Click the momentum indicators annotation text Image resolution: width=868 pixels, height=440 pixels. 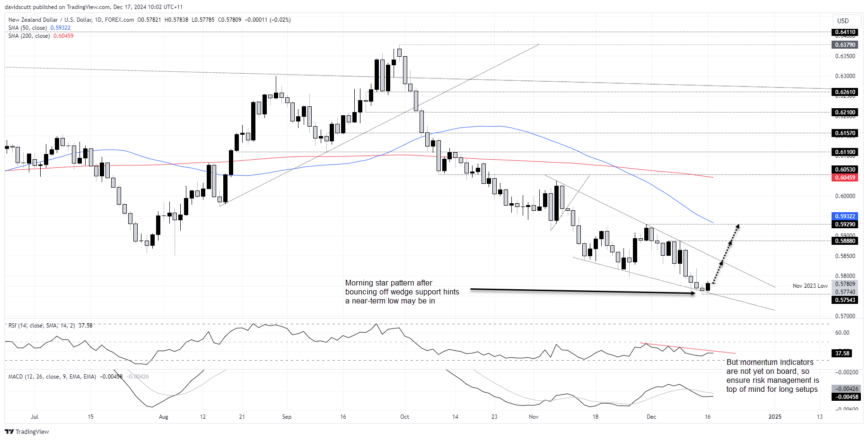coord(773,376)
